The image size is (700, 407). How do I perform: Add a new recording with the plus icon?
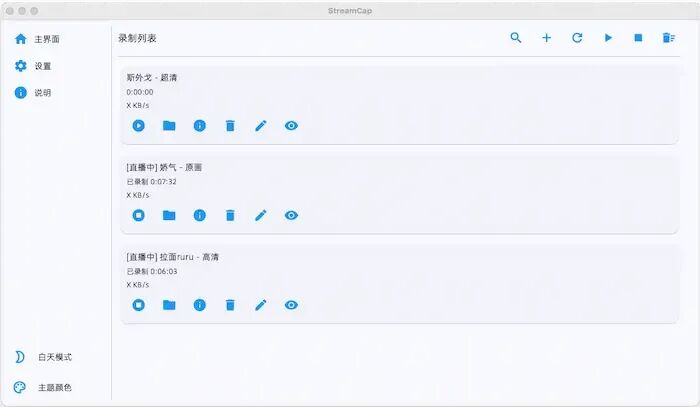(x=546, y=38)
